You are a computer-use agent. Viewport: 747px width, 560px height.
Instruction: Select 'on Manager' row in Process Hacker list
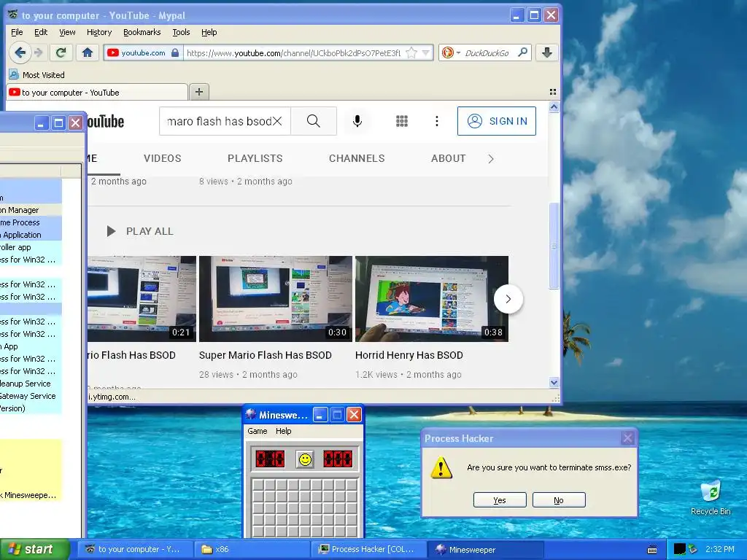(x=31, y=210)
